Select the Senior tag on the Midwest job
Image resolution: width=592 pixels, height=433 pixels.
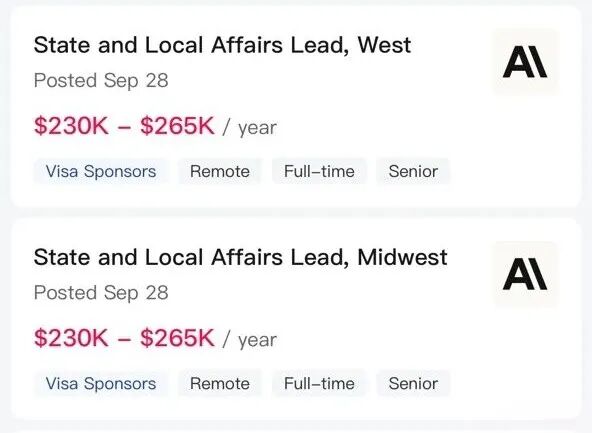point(413,384)
